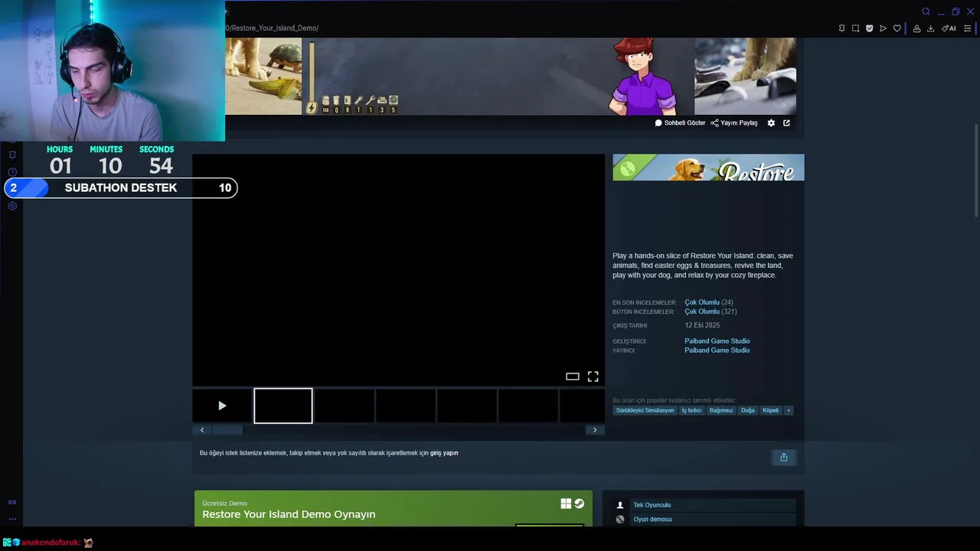Image resolution: width=980 pixels, height=551 pixels.
Task: Open the profile account icon in toolbar
Action: coord(916,28)
